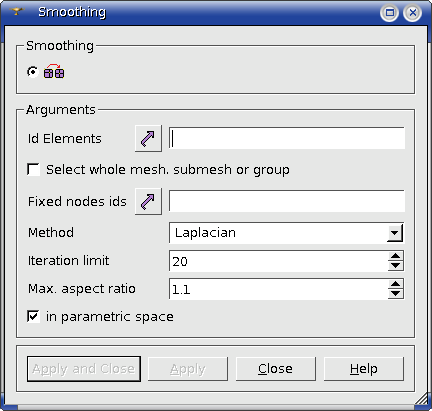Click the Method combo box arrow
Viewport: 432px width, 411px height.
click(395, 233)
